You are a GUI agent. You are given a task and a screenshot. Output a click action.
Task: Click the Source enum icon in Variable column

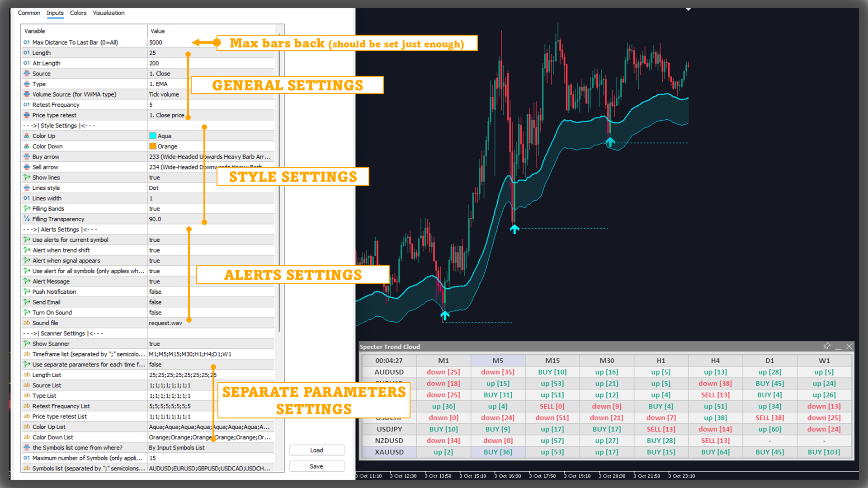pos(27,74)
